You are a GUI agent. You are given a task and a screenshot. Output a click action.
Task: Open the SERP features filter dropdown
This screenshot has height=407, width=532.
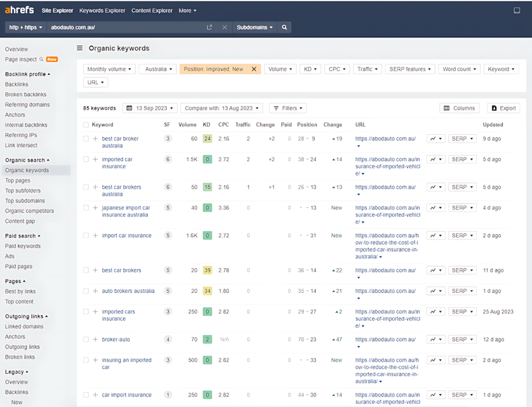coord(409,69)
